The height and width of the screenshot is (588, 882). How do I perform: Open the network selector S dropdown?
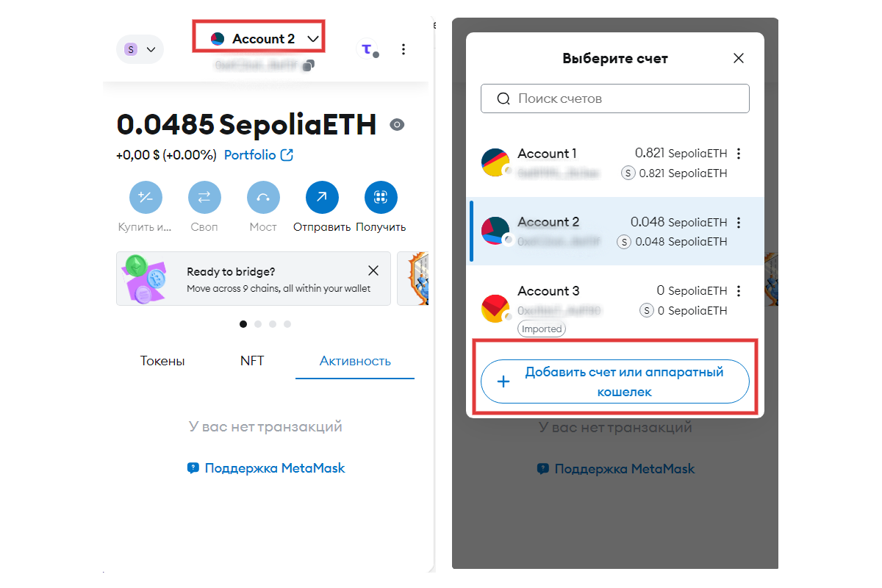coord(140,49)
